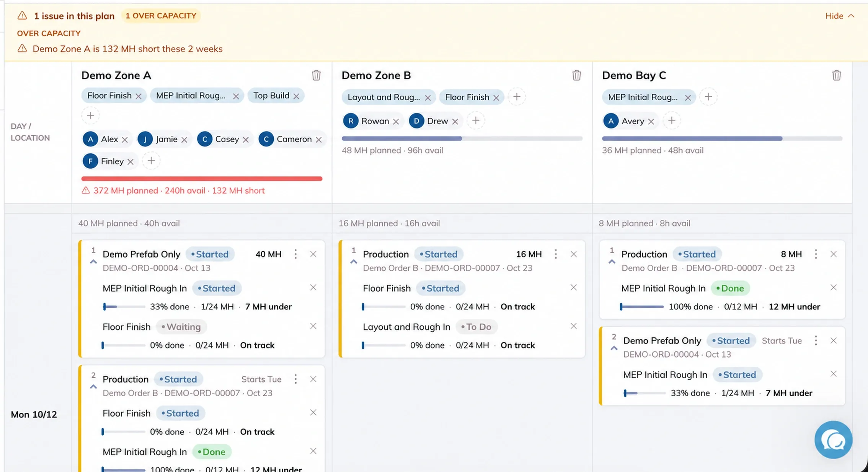Screen dimensions: 868x472
Task: Add a worker next to Finley
Action: (x=151, y=161)
